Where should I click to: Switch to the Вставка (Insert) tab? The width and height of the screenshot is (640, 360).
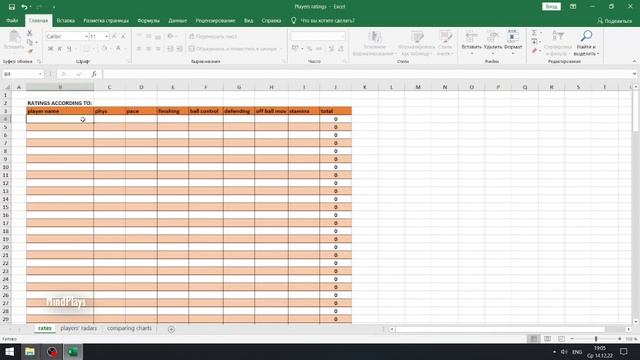(x=65, y=20)
